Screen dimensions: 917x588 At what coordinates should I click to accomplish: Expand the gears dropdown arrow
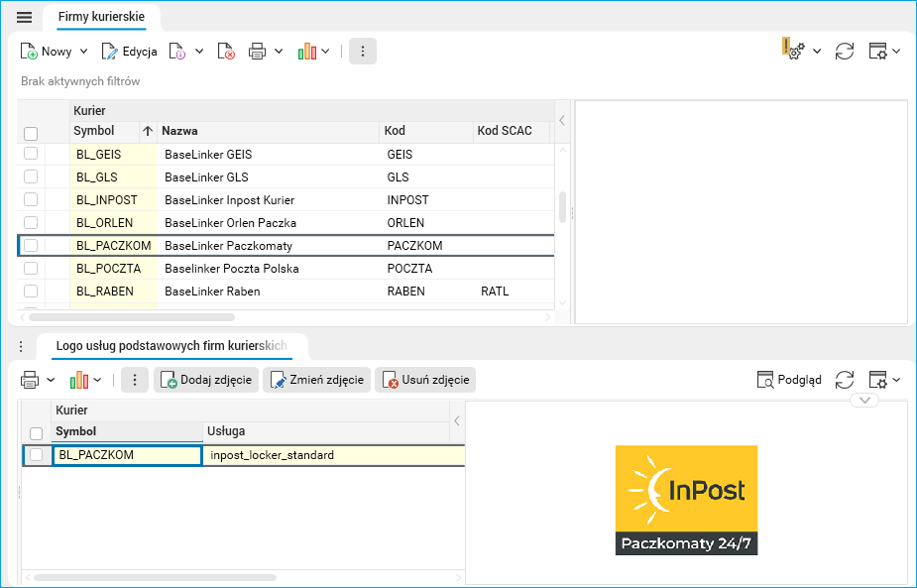click(817, 52)
